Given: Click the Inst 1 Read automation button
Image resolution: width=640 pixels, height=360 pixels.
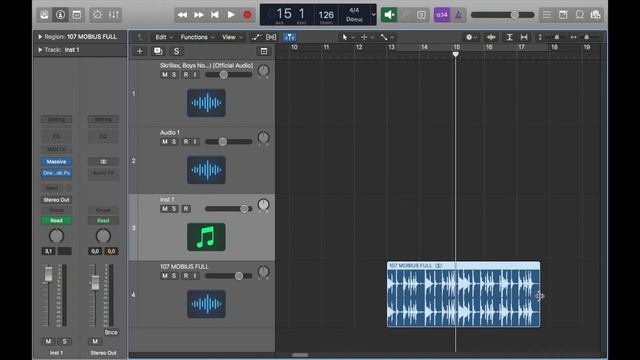Looking at the screenshot, I should pyautogui.click(x=56, y=220).
